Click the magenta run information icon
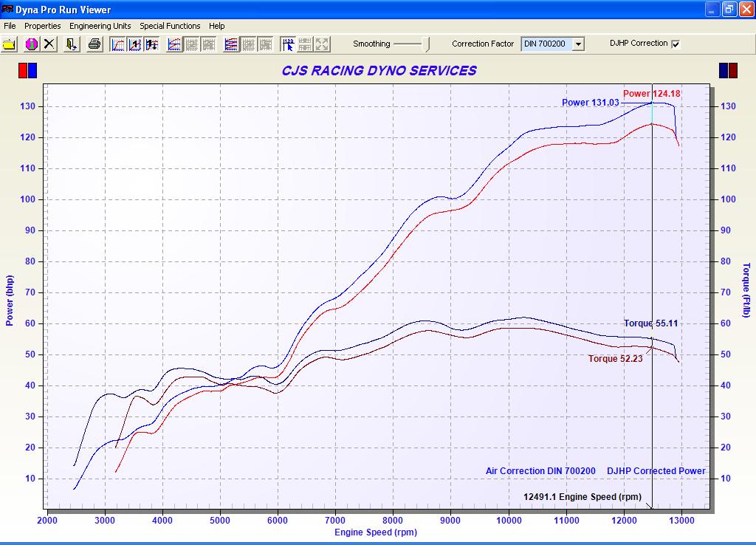The image size is (756, 545). (x=31, y=44)
